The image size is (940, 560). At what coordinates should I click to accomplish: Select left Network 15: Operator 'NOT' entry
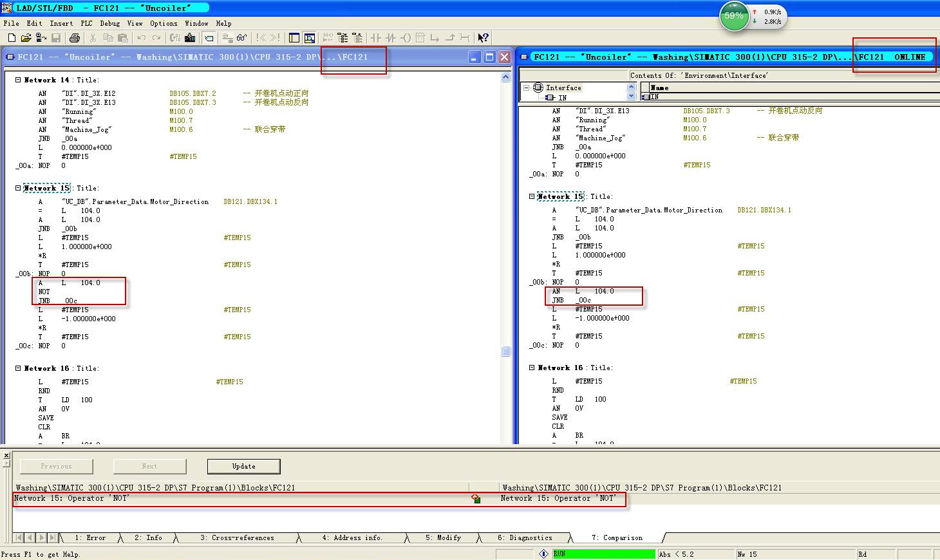tap(72, 498)
